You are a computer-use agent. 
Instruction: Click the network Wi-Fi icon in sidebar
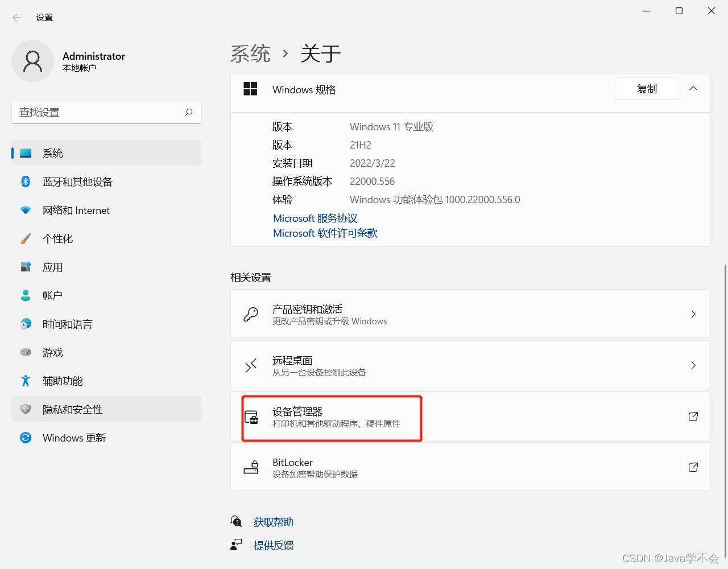coord(26,210)
